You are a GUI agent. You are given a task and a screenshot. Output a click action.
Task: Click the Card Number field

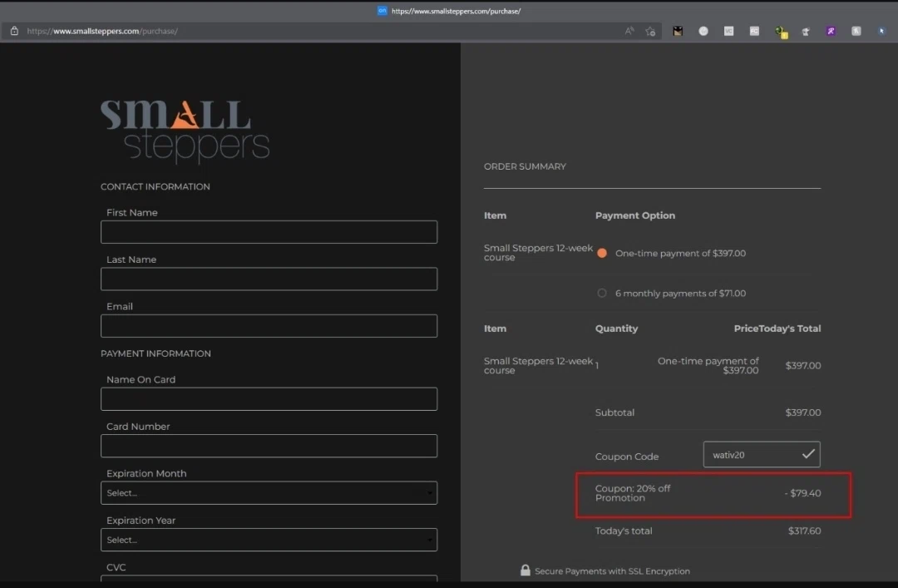pyautogui.click(x=269, y=446)
